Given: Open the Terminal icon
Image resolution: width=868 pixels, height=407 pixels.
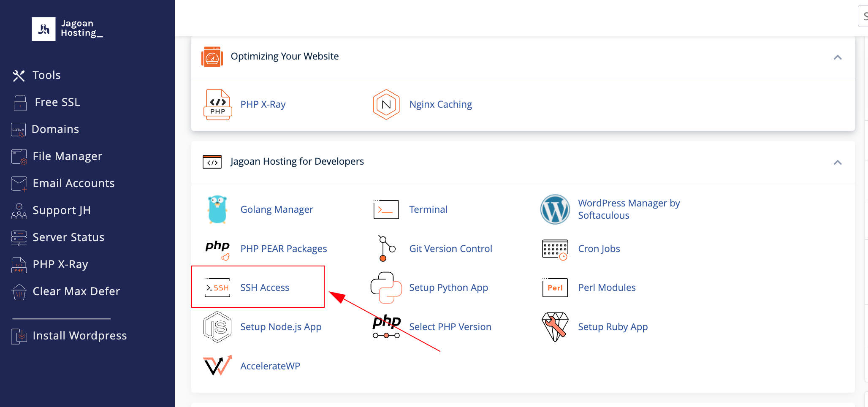Looking at the screenshot, I should 386,209.
